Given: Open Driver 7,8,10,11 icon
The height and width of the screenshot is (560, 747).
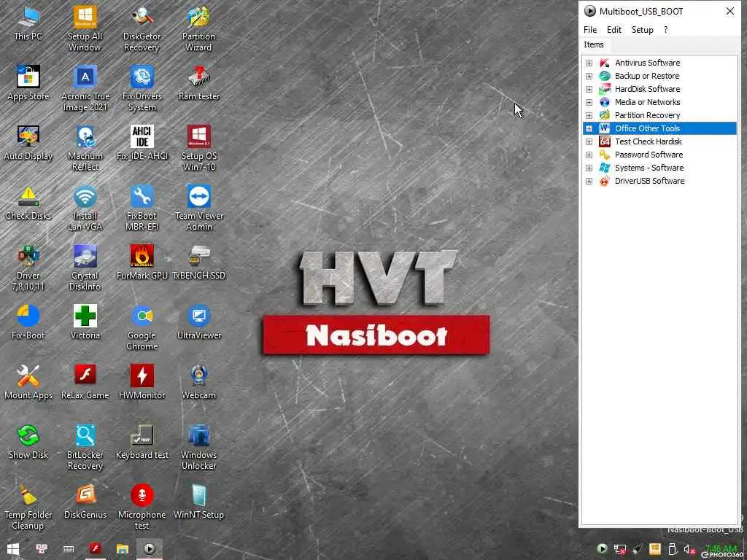Looking at the screenshot, I should [x=28, y=268].
